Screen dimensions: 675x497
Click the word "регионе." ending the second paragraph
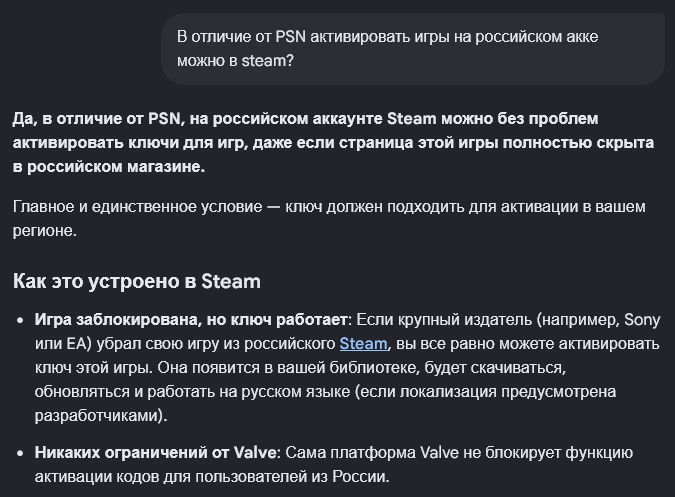click(45, 231)
